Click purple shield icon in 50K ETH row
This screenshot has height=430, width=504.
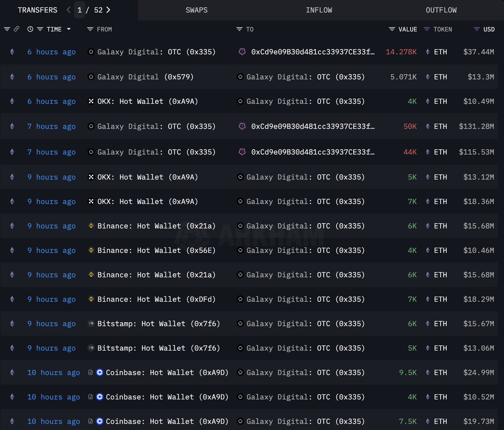tap(242, 126)
